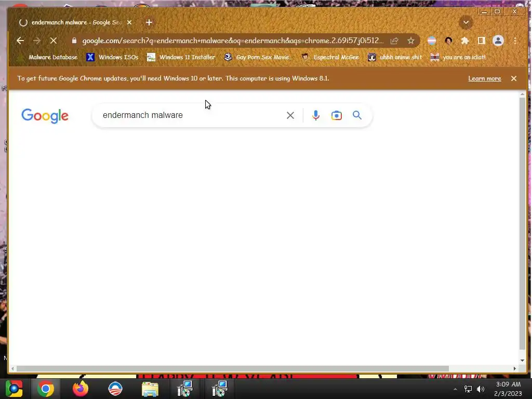Image resolution: width=532 pixels, height=399 pixels.
Task: Open the second installer icon on taskbar
Action: pyautogui.click(x=220, y=389)
